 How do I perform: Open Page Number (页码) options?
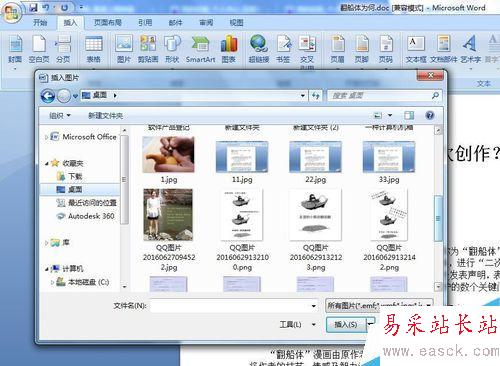(386, 49)
